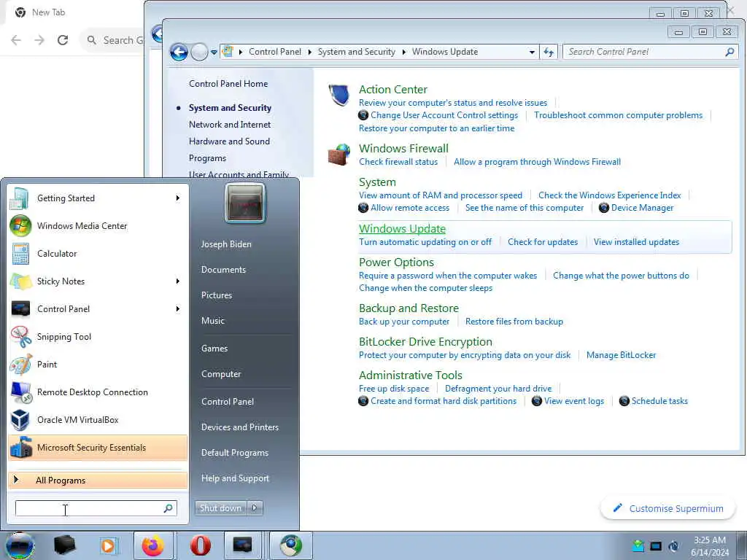This screenshot has width=747, height=560.
Task: Open Documents from Start menu right pane
Action: pyautogui.click(x=223, y=270)
